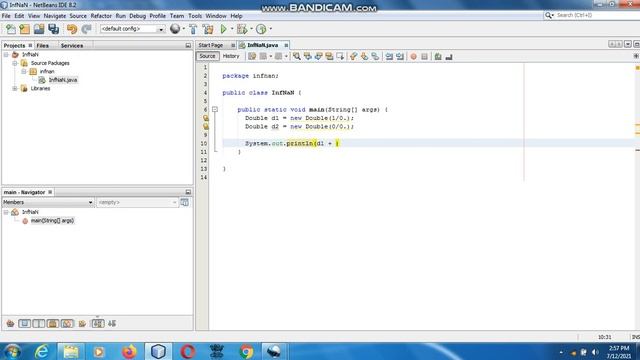Viewport: 640px width, 360px height.
Task: Click the Toggle Rectangular Selection icon
Action: 340,56
